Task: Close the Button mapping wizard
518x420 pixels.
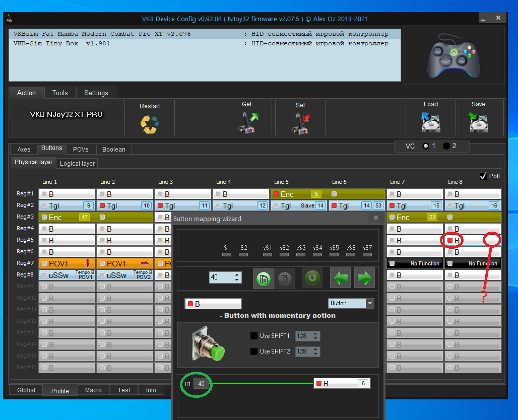Action: 375,218
